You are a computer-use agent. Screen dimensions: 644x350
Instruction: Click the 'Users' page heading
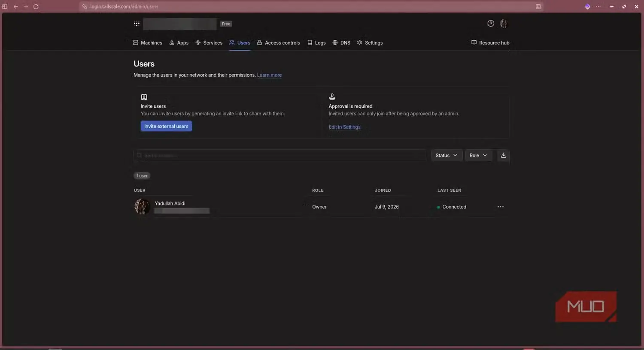pos(144,64)
